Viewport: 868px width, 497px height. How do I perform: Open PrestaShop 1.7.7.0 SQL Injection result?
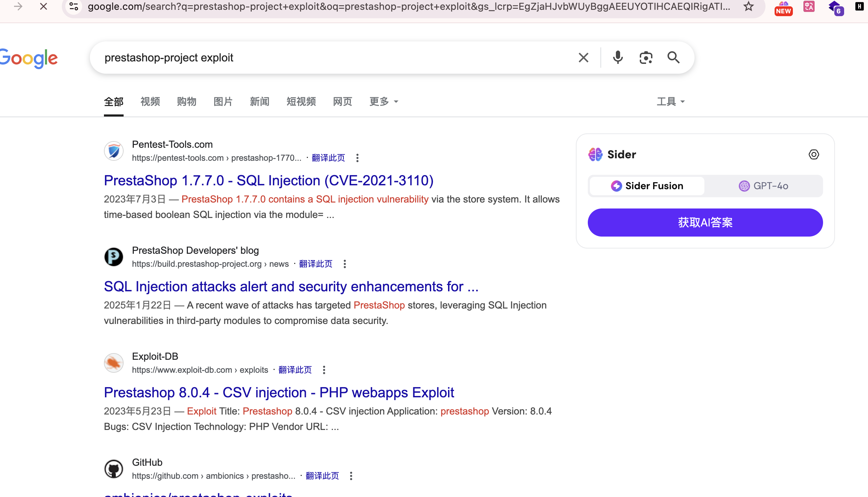[x=269, y=181]
